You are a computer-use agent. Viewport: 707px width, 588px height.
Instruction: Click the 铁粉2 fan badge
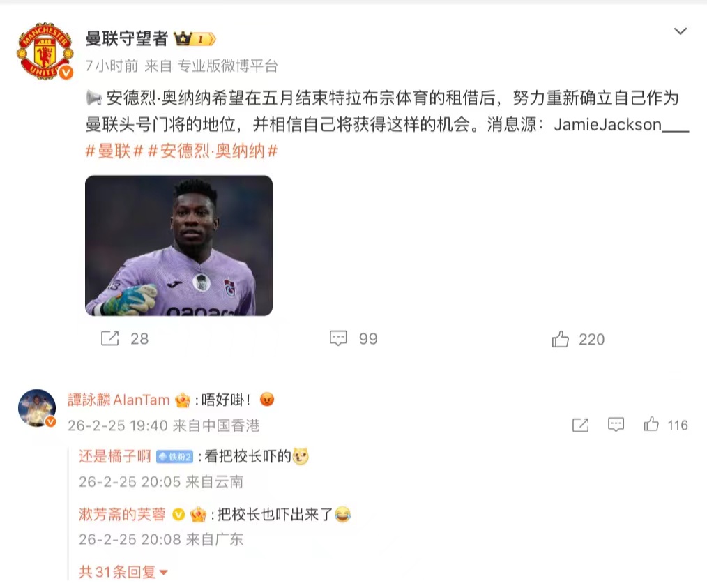tap(174, 457)
